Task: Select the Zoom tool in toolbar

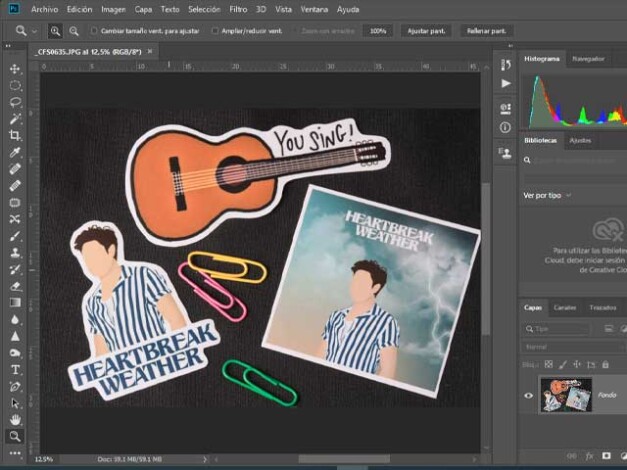Action: coord(15,436)
